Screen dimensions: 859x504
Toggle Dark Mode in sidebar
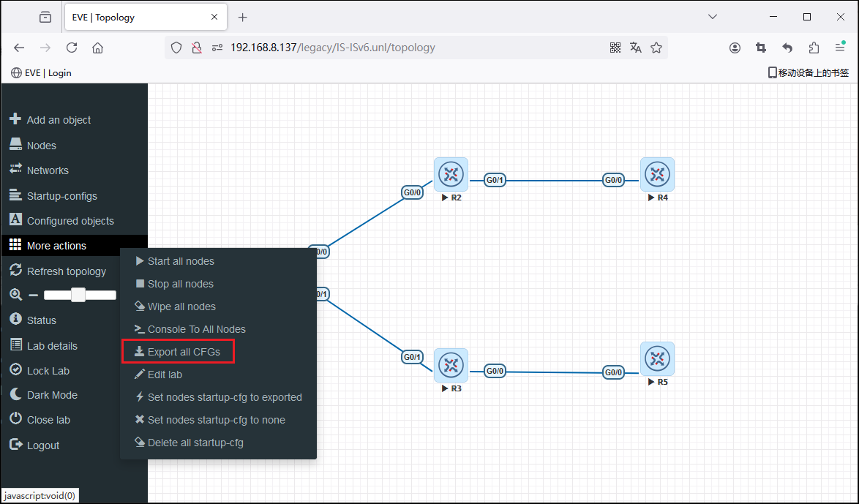coord(51,395)
